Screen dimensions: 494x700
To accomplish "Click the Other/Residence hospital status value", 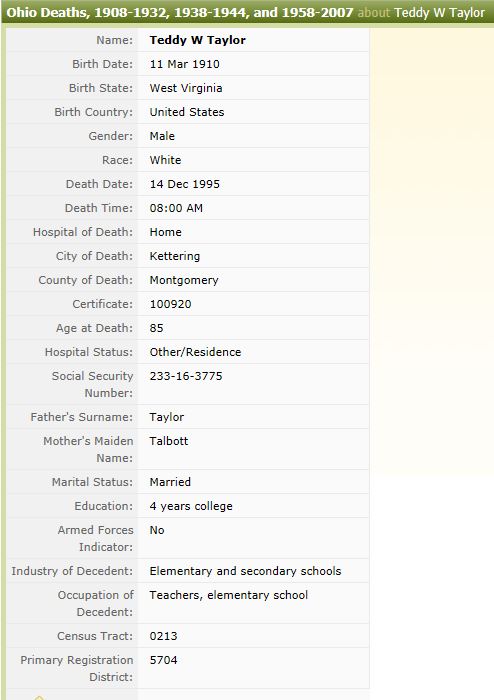I will (195, 352).
